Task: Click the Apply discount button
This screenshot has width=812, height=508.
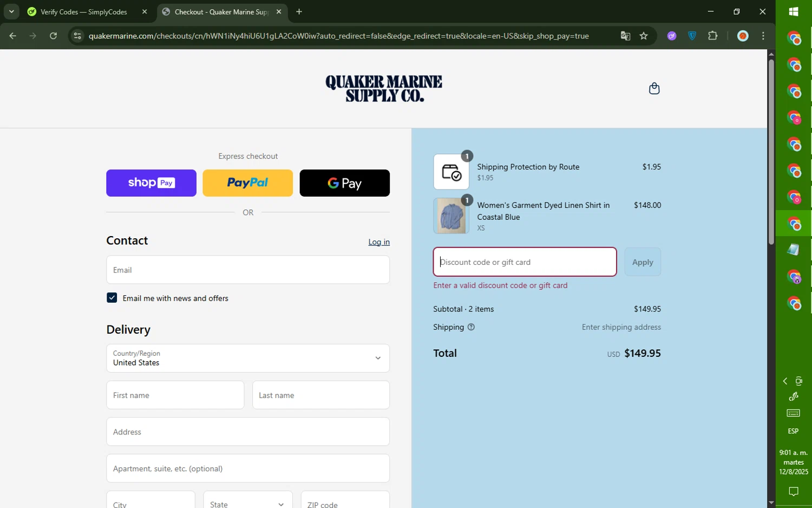Action: 643,262
